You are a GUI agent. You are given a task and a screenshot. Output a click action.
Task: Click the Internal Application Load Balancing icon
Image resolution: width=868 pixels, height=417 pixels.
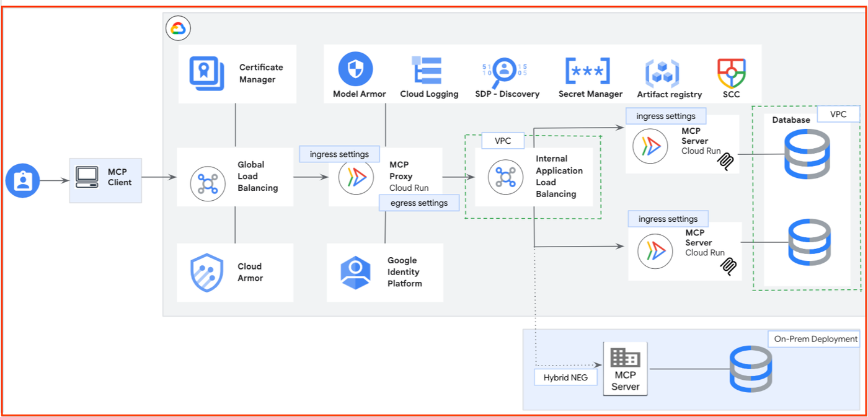(x=505, y=177)
